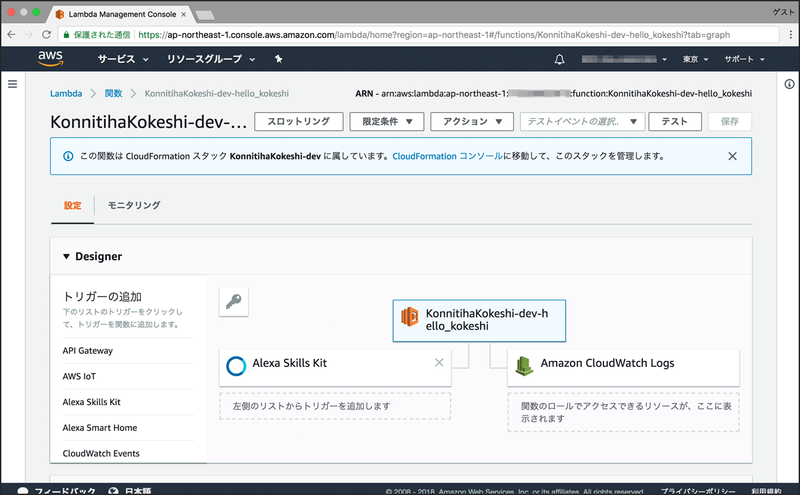Screen dimensions: 800x495
Task: Open the 東京 region dropdown
Action: coord(695,59)
